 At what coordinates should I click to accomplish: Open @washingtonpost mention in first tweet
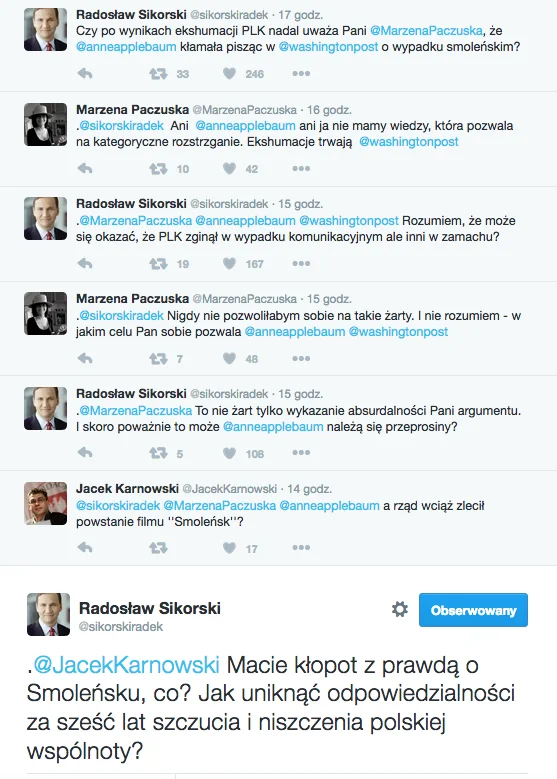click(x=328, y=47)
